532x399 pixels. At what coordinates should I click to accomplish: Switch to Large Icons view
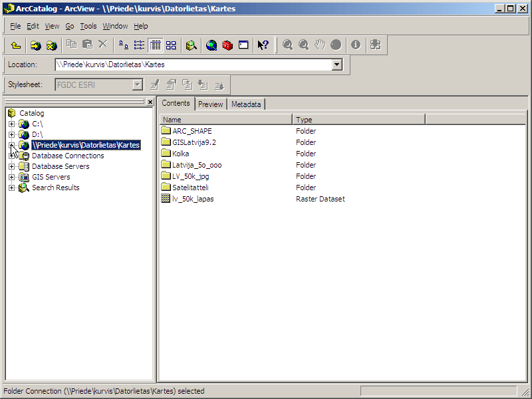point(124,45)
